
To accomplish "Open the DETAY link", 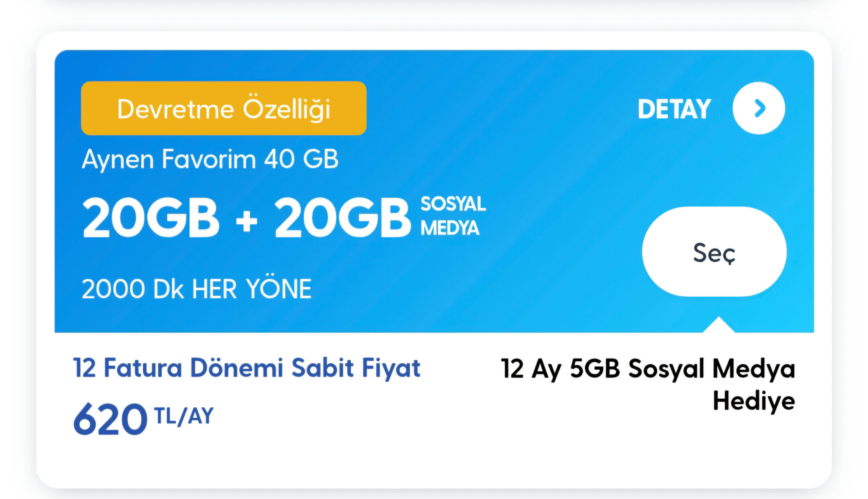I will 674,109.
